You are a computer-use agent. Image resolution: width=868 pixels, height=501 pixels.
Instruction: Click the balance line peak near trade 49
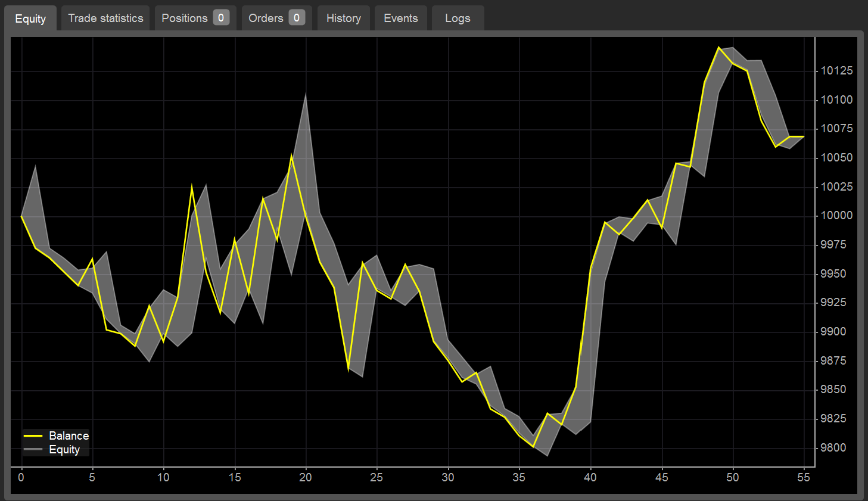[x=719, y=48]
